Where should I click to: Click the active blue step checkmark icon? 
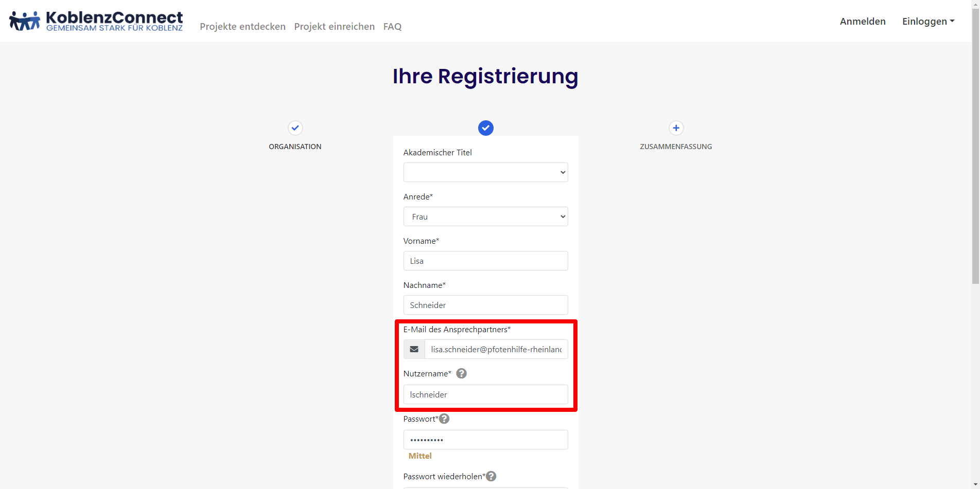pyautogui.click(x=485, y=128)
